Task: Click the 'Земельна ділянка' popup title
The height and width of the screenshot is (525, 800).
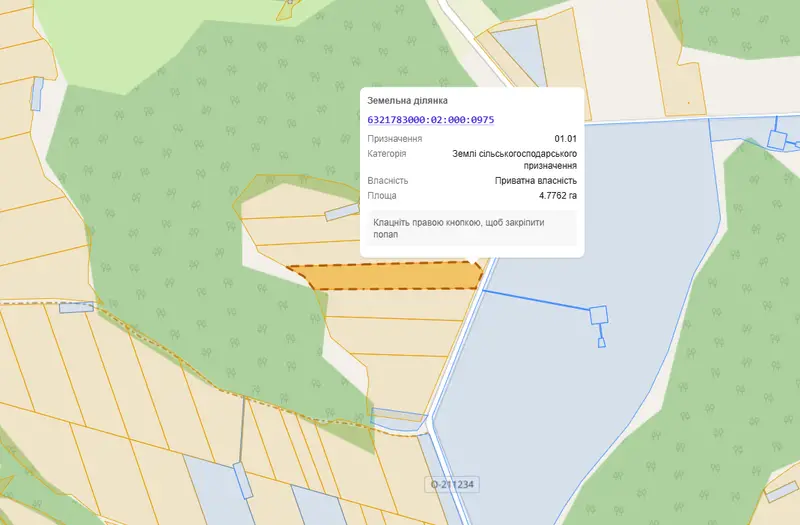Action: (x=407, y=101)
